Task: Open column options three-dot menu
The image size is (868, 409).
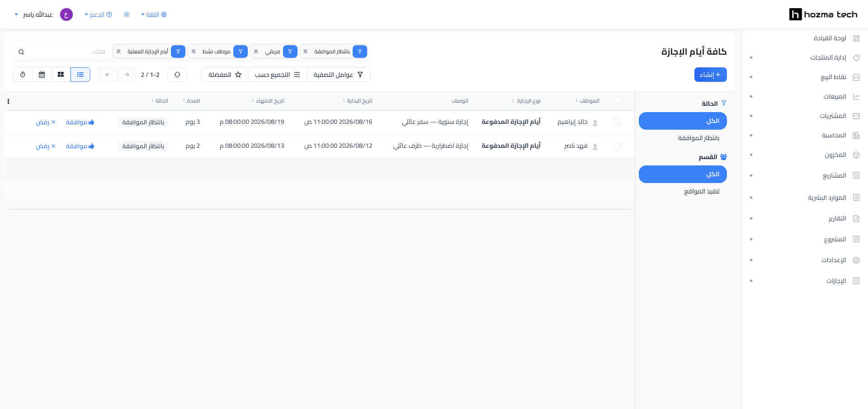Action: (x=8, y=101)
